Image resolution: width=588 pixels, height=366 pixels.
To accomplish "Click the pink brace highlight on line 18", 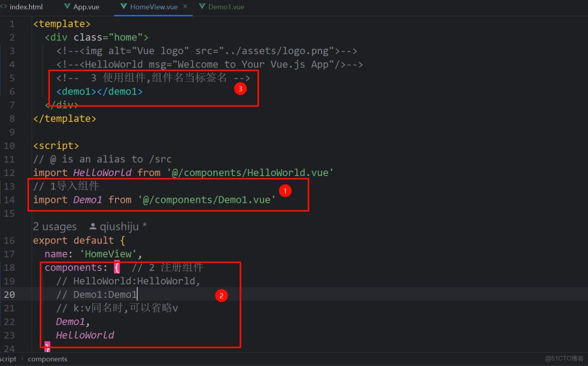I will (117, 267).
